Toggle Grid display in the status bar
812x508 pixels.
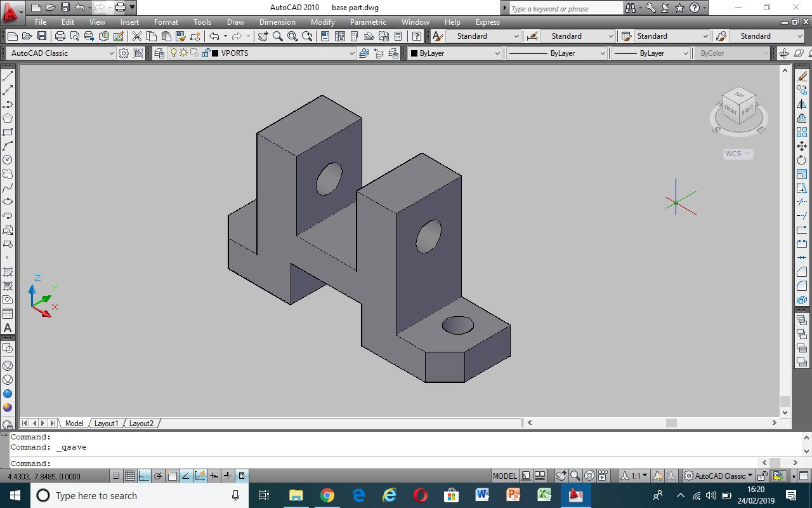(130, 475)
